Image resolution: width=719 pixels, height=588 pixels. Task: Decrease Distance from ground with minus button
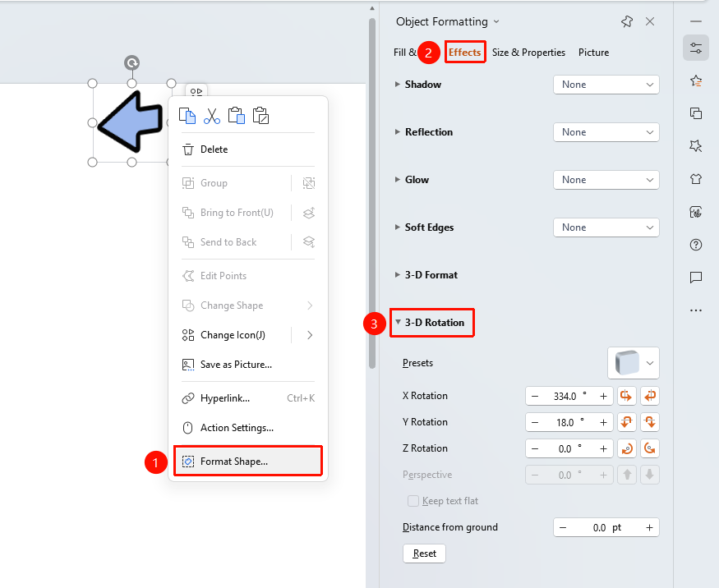pyautogui.click(x=563, y=527)
